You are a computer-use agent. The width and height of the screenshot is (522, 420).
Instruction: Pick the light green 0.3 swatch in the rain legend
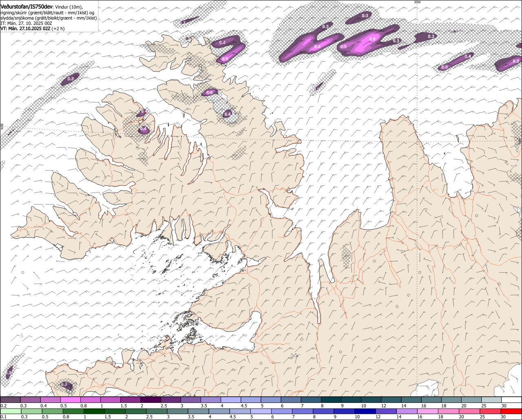coord(31,411)
